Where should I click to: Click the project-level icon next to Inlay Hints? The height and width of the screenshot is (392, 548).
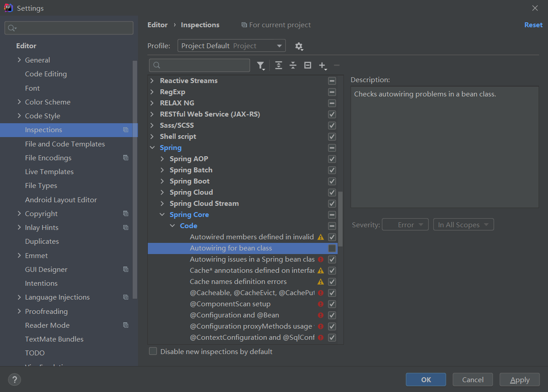pos(125,228)
